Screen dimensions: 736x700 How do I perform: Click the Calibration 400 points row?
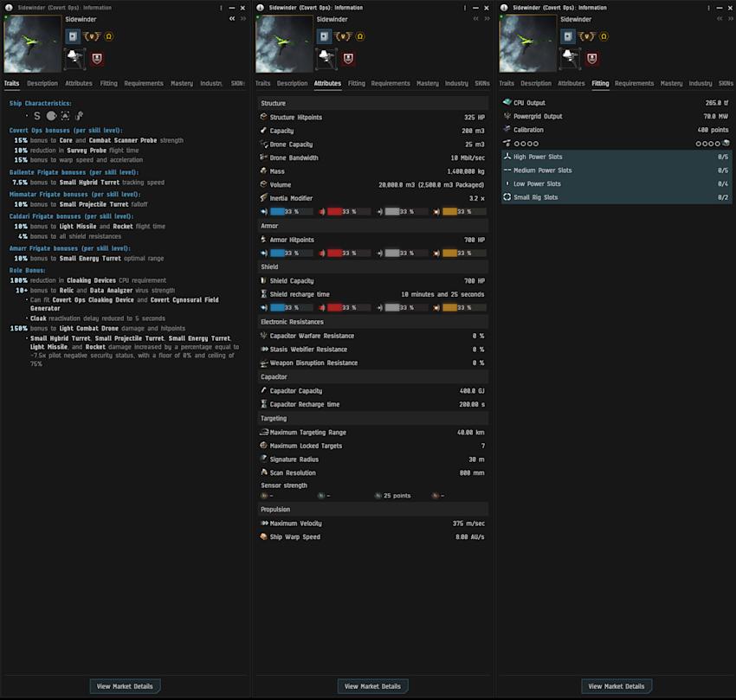point(617,130)
